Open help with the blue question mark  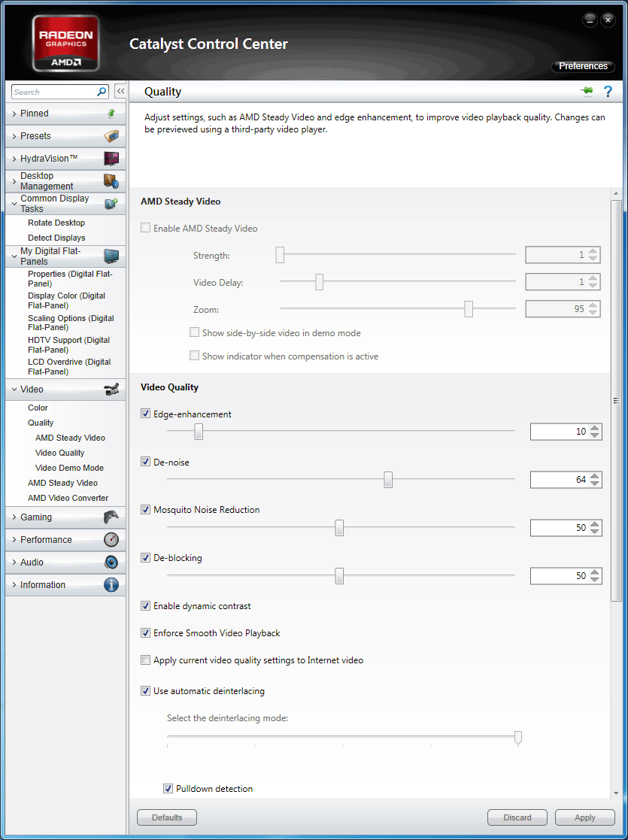[x=608, y=92]
